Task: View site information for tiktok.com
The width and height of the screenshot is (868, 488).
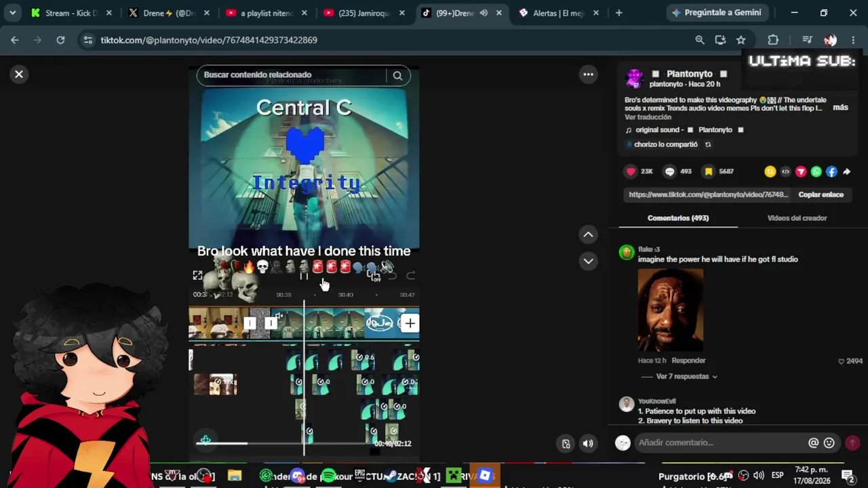Action: coord(87,40)
